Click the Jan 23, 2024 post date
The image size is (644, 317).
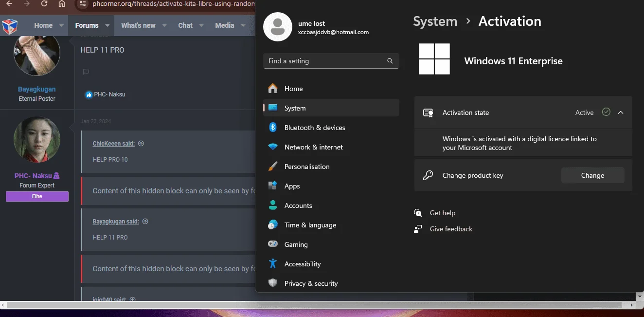96,121
